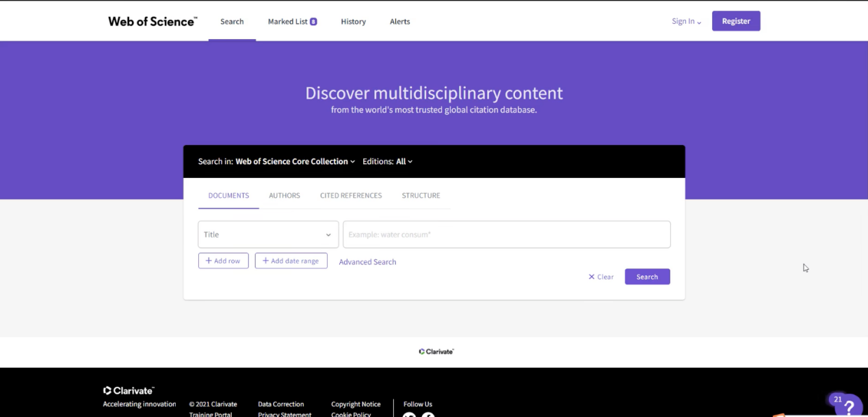Click the © 2021 Clarivate footer text
The image size is (868, 417).
click(213, 404)
